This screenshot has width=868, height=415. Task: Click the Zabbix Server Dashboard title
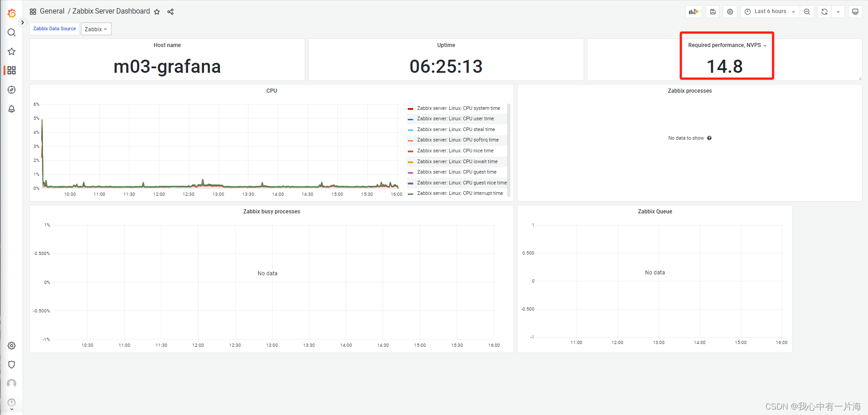coord(111,11)
